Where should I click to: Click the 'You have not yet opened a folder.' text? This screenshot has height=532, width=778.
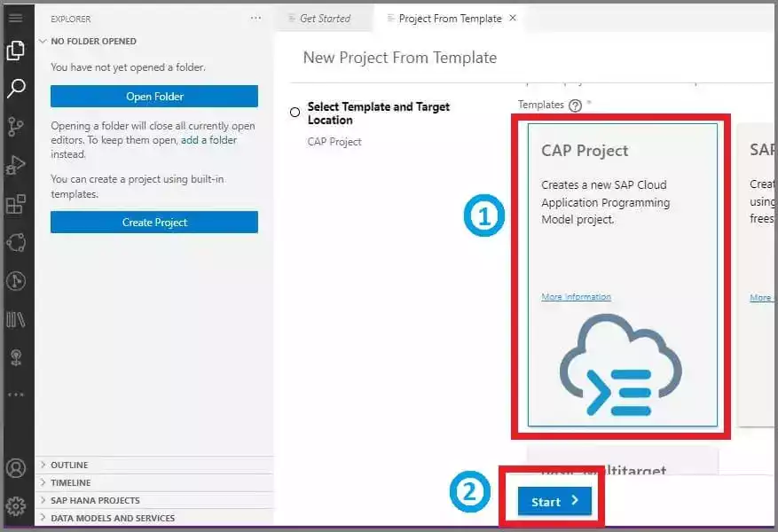(x=128, y=67)
